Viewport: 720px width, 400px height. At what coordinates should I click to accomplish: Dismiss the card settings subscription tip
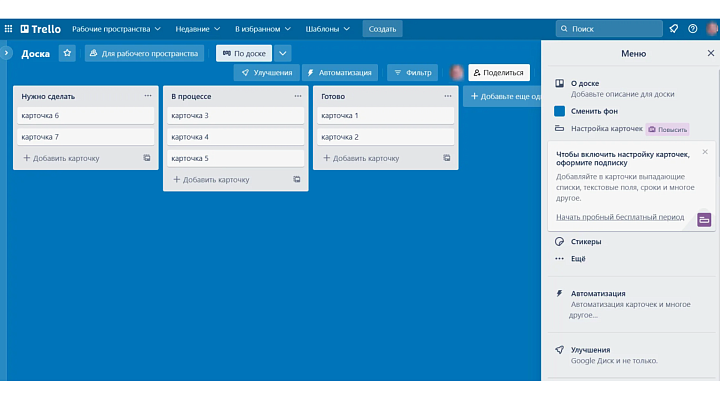(705, 152)
